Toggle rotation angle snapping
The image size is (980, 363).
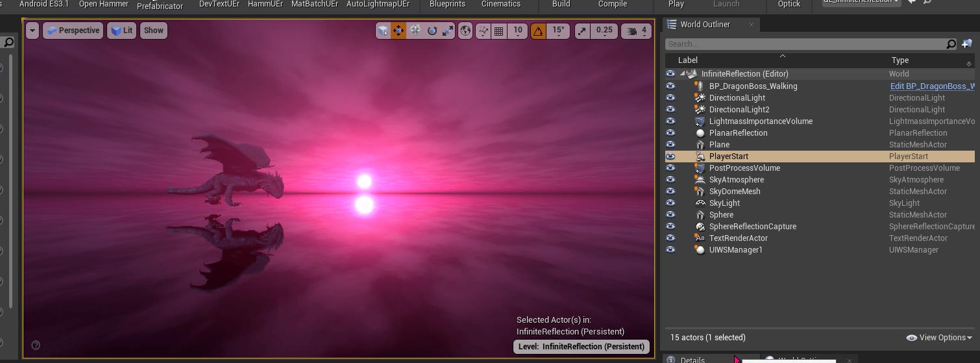(538, 31)
